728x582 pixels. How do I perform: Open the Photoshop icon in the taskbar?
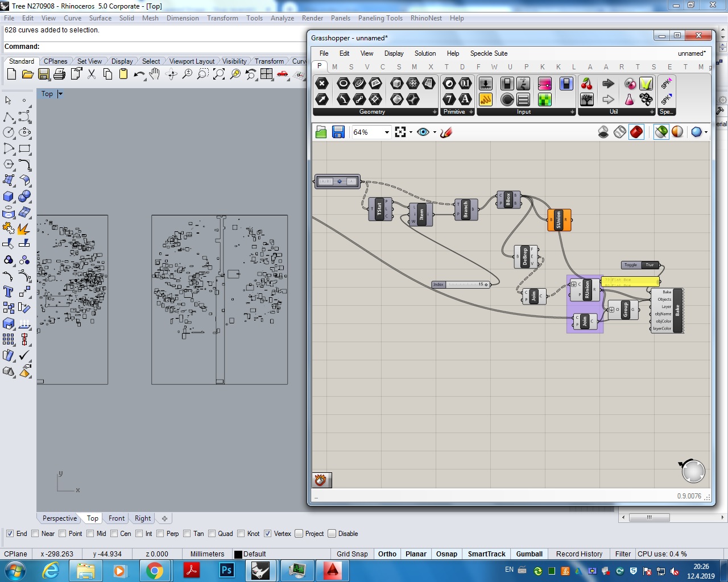click(227, 570)
